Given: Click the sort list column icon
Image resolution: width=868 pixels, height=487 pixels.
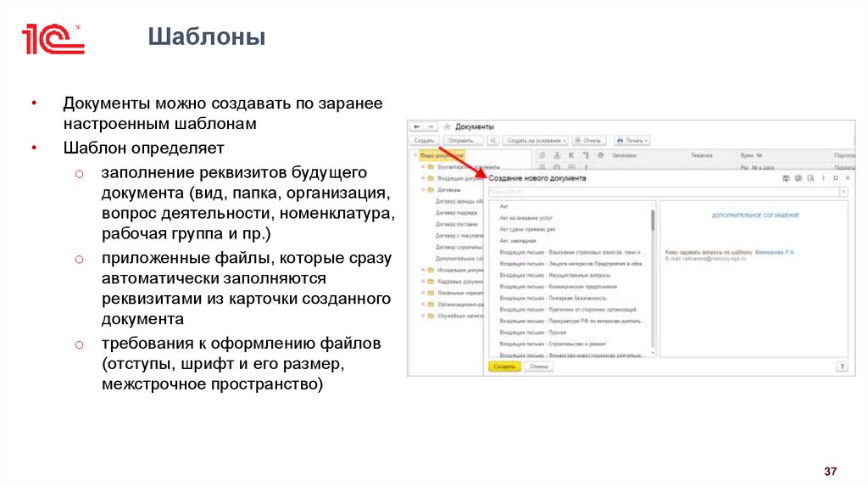Looking at the screenshot, I should [586, 155].
